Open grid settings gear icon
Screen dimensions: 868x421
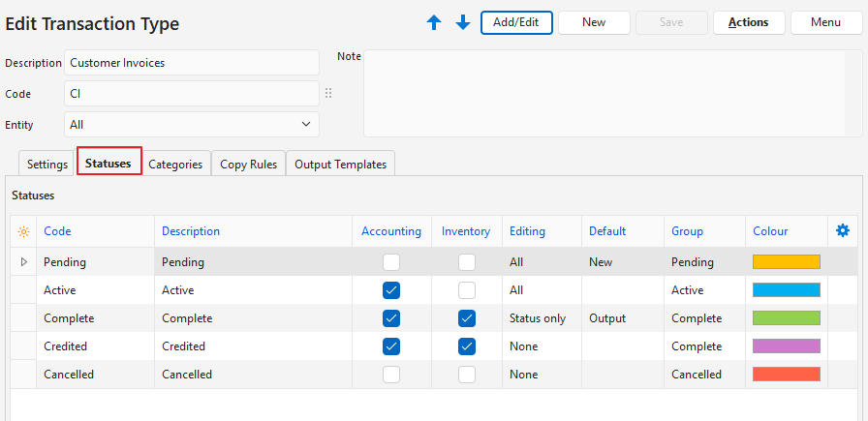[843, 230]
